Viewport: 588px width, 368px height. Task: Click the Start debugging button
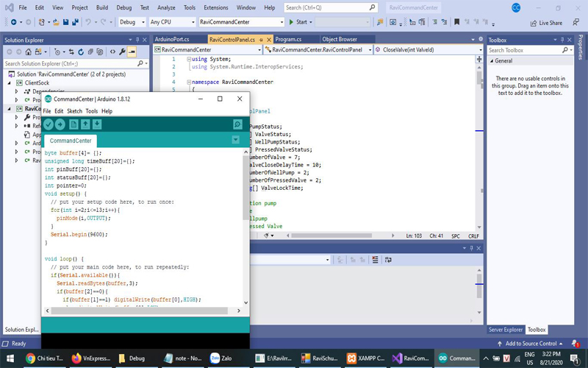298,22
